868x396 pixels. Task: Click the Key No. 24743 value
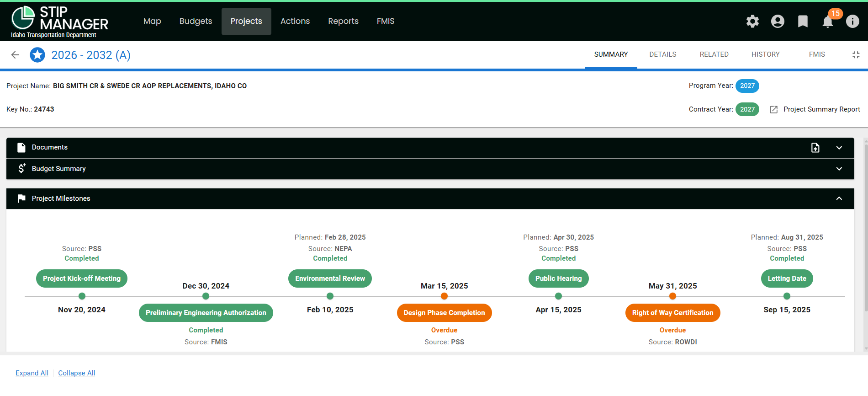click(44, 109)
